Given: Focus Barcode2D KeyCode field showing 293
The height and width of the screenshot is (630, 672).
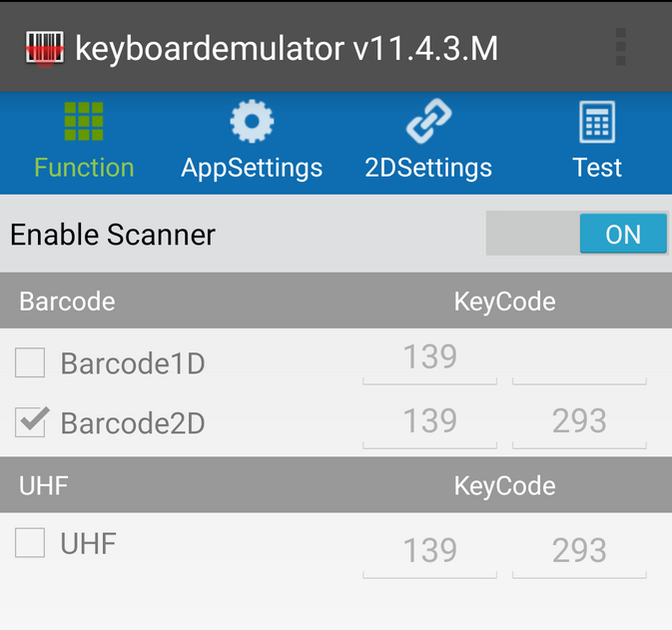Looking at the screenshot, I should click(x=579, y=421).
